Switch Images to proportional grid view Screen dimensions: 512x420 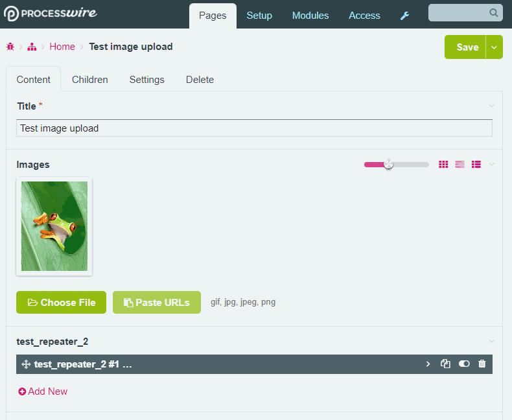(x=460, y=164)
